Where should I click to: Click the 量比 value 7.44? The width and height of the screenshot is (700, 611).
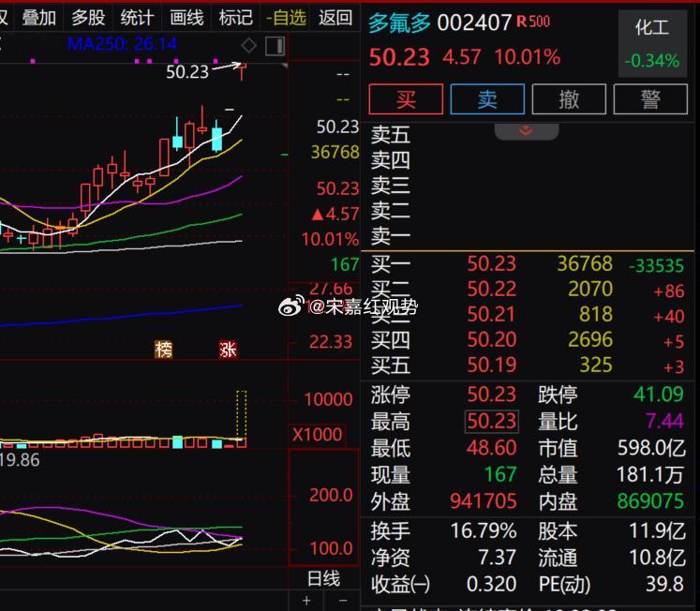point(664,421)
